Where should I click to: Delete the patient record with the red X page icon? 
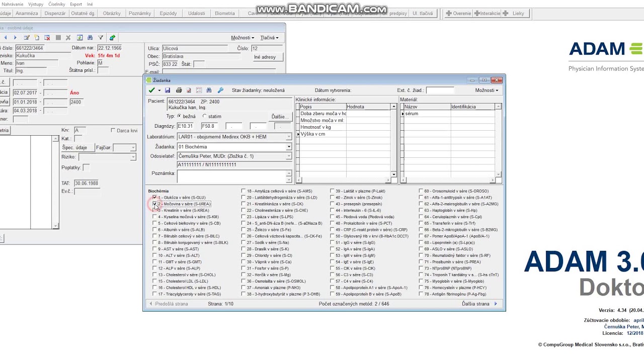(x=47, y=38)
